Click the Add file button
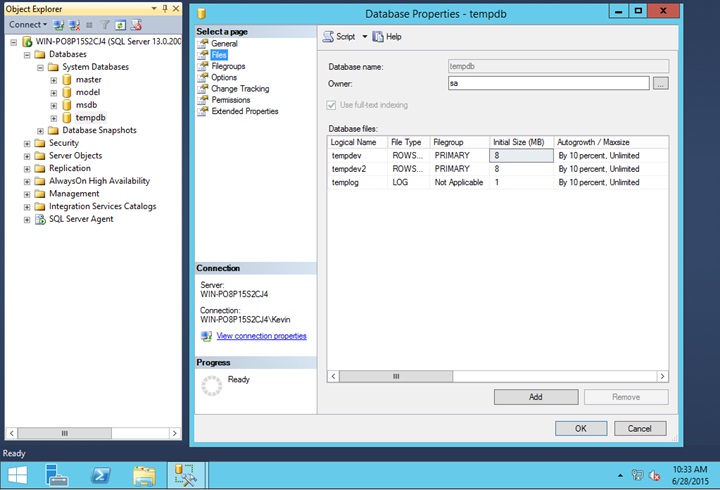 pyautogui.click(x=536, y=397)
